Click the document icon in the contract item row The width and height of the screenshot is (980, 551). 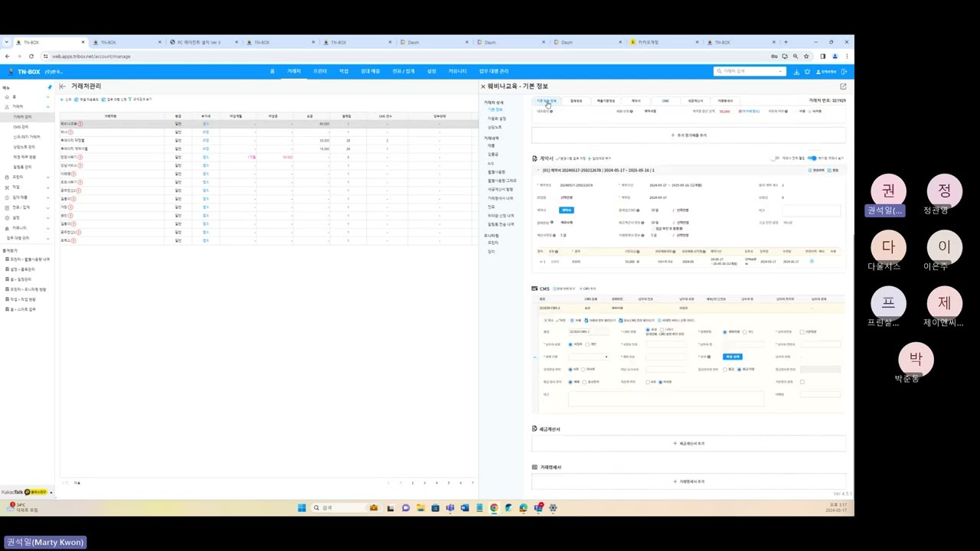point(812,262)
